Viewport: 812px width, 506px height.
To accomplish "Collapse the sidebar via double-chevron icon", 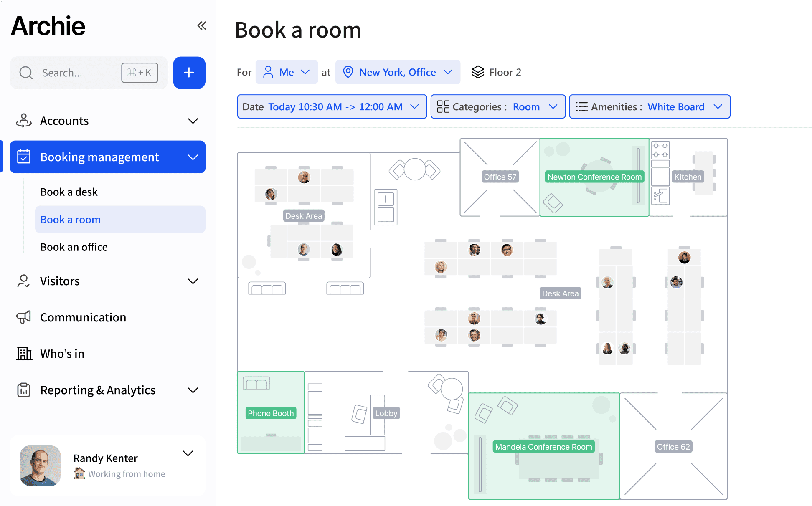I will (x=202, y=25).
